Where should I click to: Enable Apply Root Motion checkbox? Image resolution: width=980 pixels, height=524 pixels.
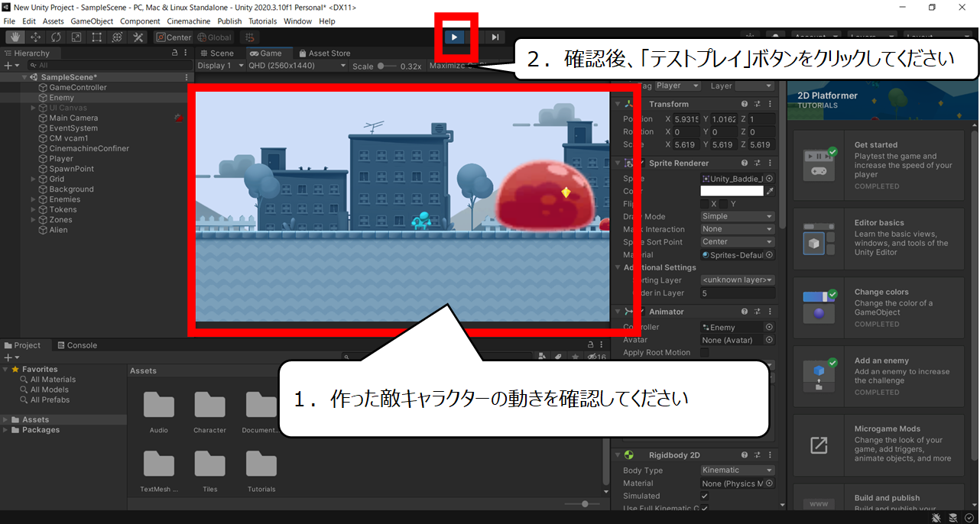coord(705,353)
